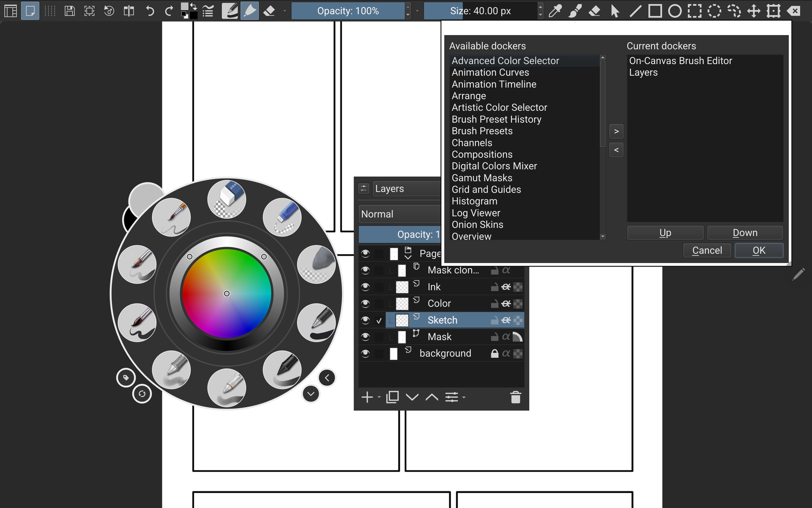Duplicate layer icon in Layers docker

(x=392, y=397)
